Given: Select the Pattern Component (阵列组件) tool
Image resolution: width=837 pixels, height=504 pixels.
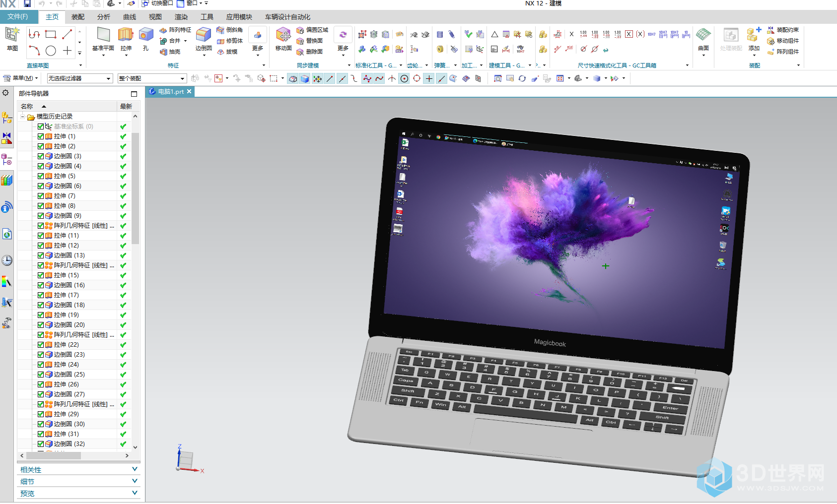Looking at the screenshot, I should 783,52.
